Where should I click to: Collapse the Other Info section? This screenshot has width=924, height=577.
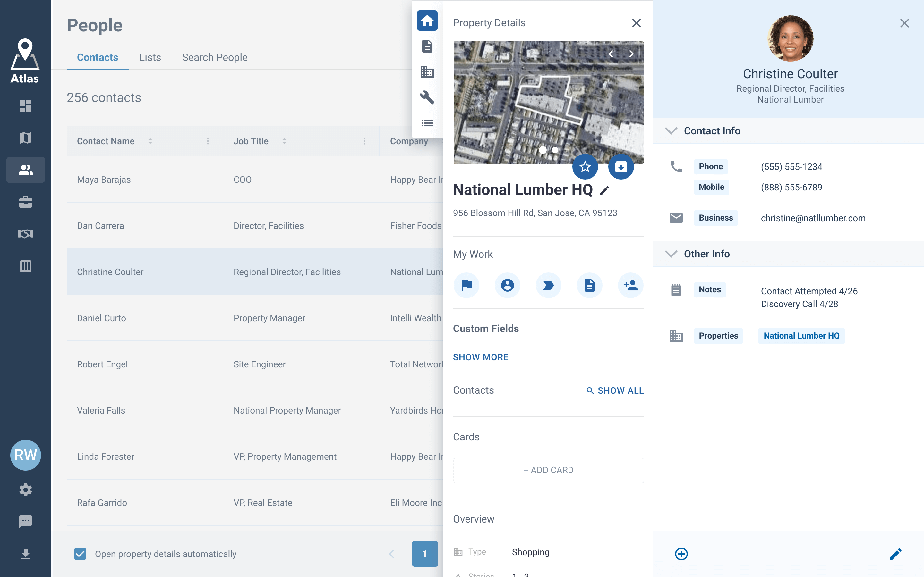671,254
